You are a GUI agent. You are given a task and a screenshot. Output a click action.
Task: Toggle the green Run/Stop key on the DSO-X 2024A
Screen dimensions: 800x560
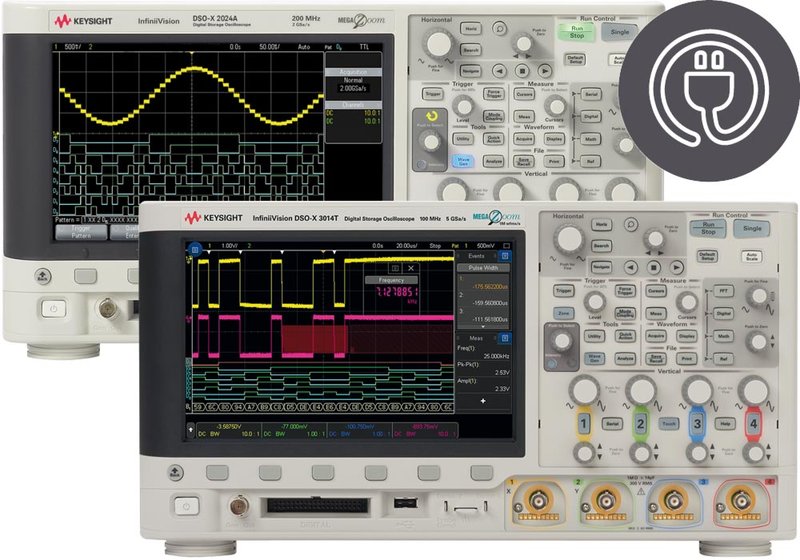[577, 32]
